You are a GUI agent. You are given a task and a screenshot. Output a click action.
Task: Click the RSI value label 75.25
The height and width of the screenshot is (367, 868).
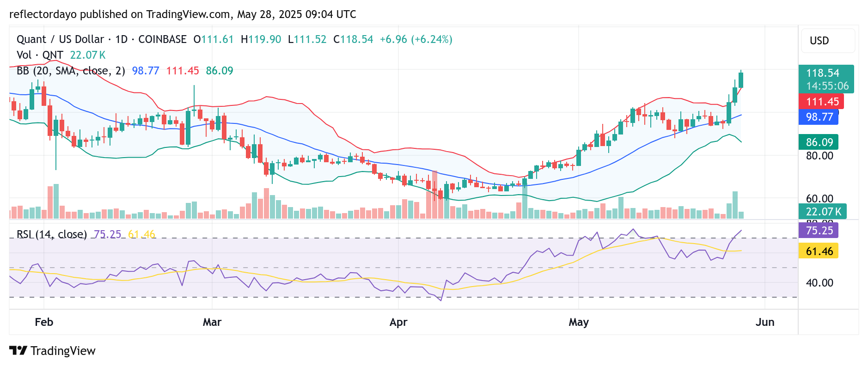tap(819, 230)
